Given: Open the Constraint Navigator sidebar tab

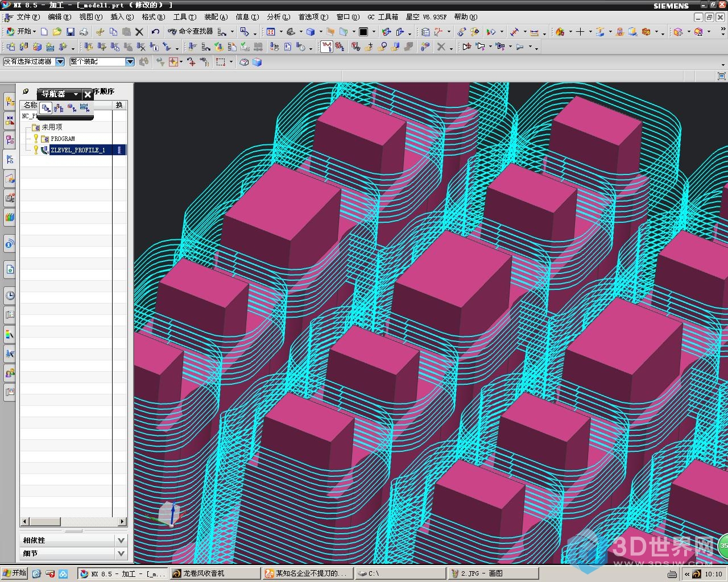Looking at the screenshot, I should click(10, 120).
